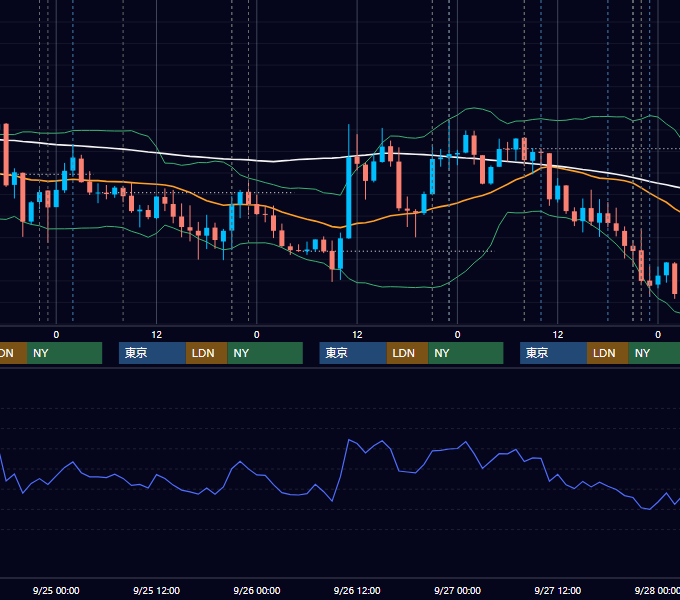Click the 9/25 12:00 date label
This screenshot has width=680, height=600.
pos(157,590)
